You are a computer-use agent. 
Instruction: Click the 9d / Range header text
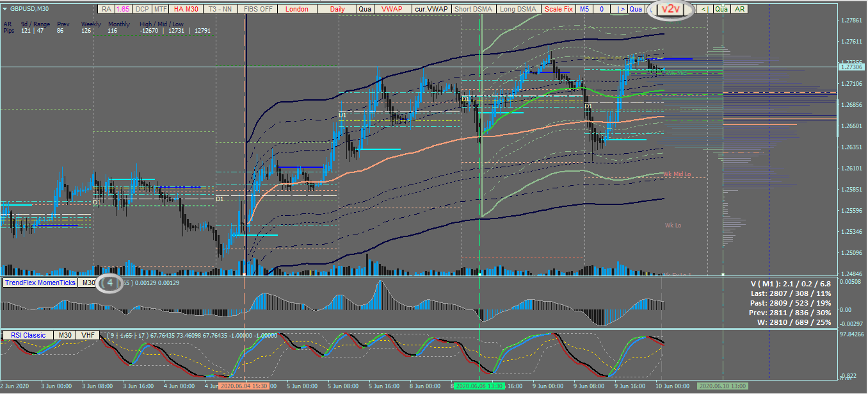(35, 24)
